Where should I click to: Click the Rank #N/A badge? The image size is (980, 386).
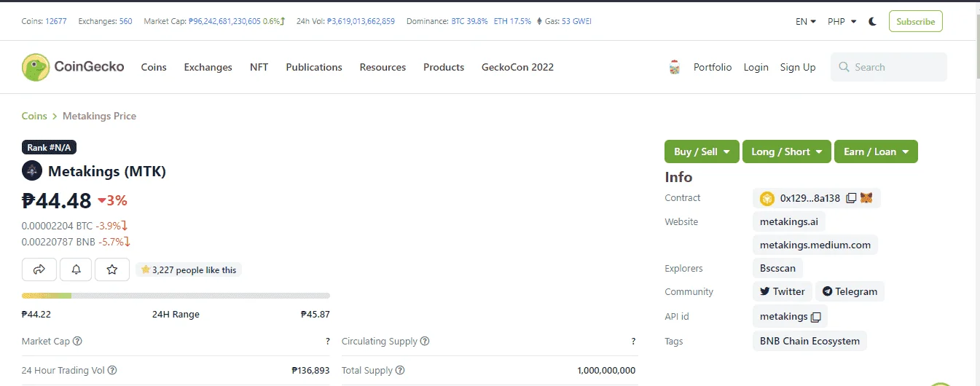(x=49, y=147)
